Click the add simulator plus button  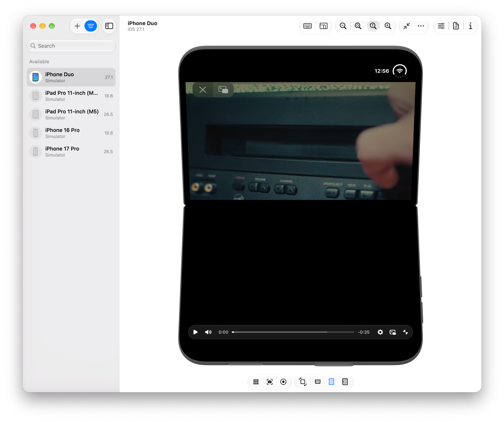77,26
